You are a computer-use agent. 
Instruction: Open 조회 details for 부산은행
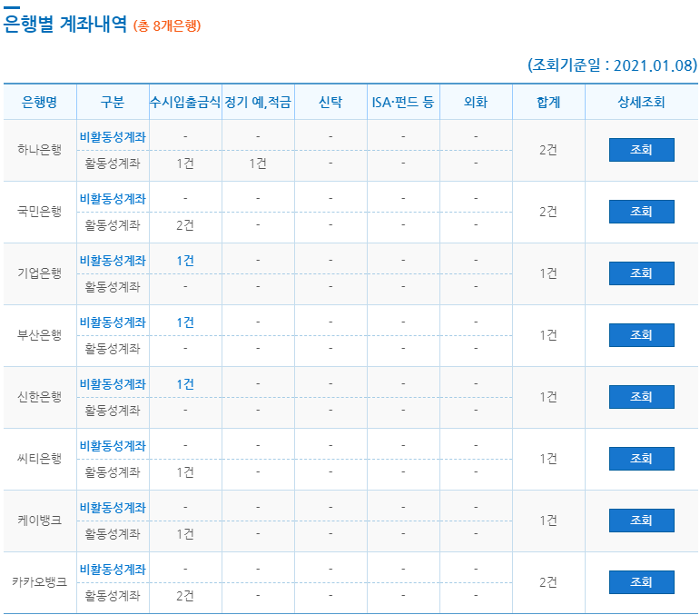[x=641, y=335]
